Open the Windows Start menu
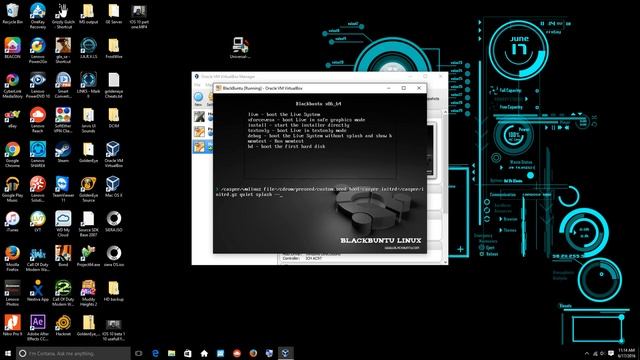Viewport: 640px width, 360px height. coord(7,353)
